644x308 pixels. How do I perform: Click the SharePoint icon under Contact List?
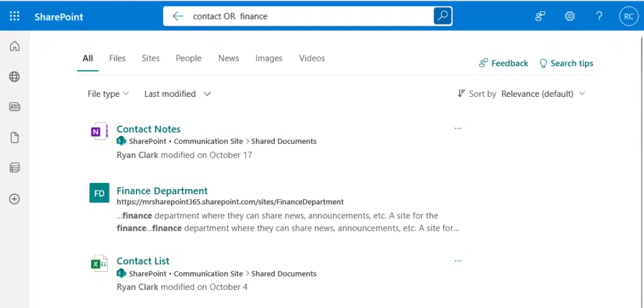pos(121,273)
